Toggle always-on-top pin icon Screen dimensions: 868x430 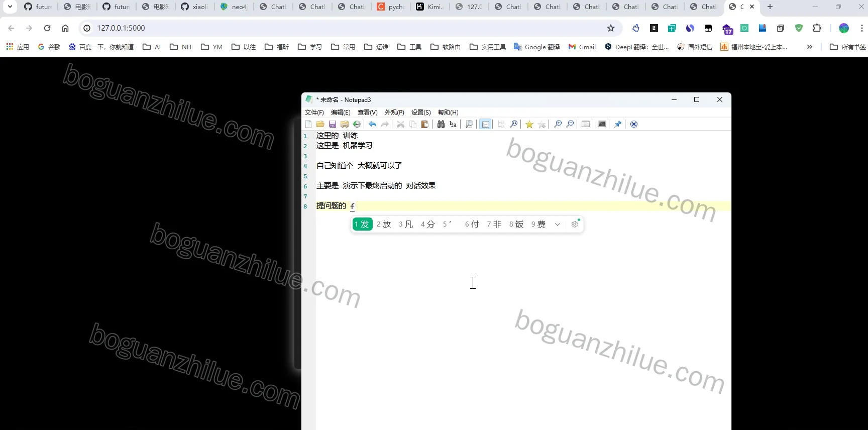point(618,124)
